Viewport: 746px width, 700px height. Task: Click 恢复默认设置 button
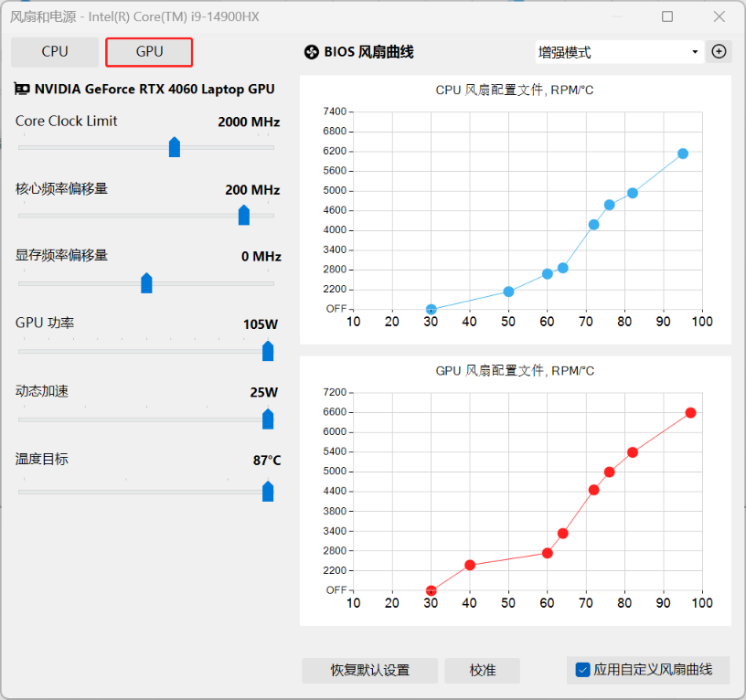(369, 671)
